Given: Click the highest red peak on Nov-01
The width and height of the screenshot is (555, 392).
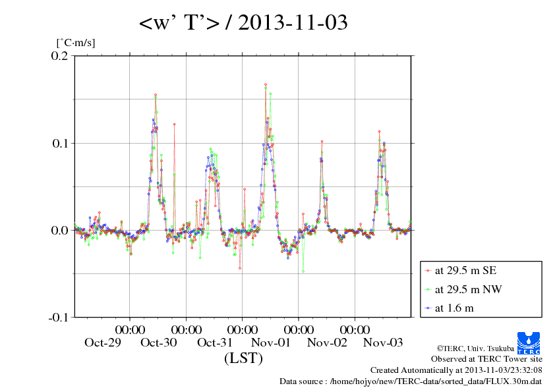Looking at the screenshot, I should click(266, 84).
